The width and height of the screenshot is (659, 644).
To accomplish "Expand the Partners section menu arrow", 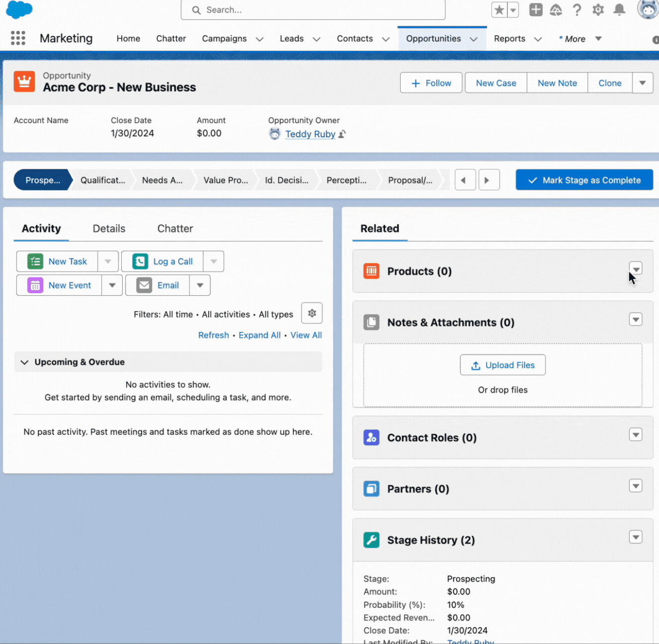I will click(636, 485).
